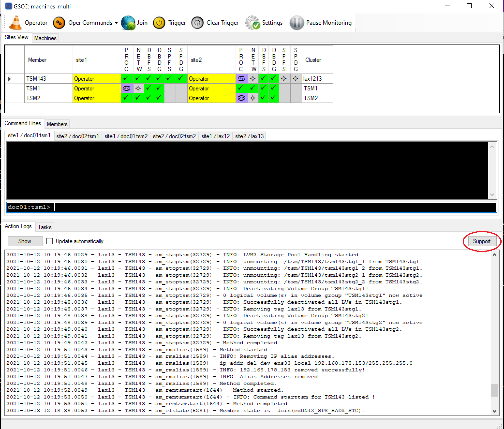Click the Member column header
Image resolution: width=504 pixels, height=429 pixels.
pyautogui.click(x=48, y=60)
